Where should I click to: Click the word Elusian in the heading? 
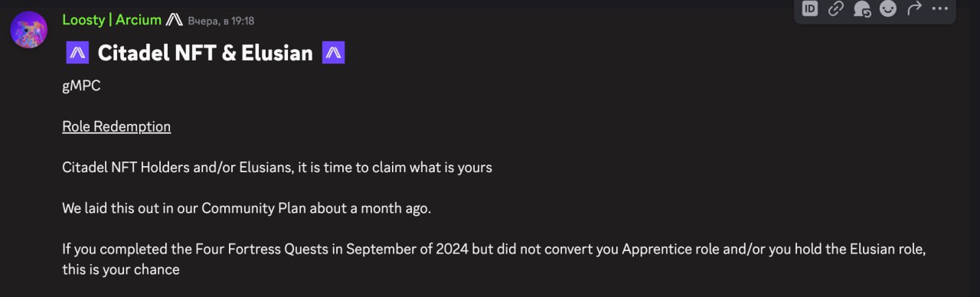click(x=277, y=53)
